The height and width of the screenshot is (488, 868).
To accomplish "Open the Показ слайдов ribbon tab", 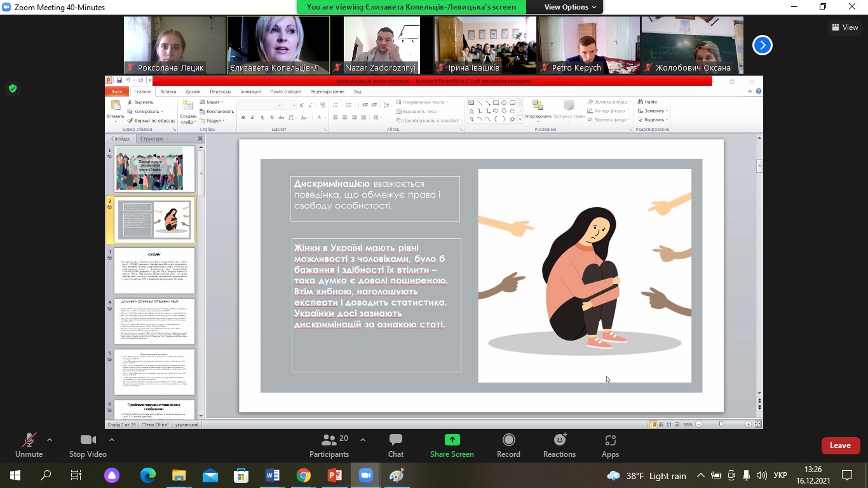I will tap(285, 91).
